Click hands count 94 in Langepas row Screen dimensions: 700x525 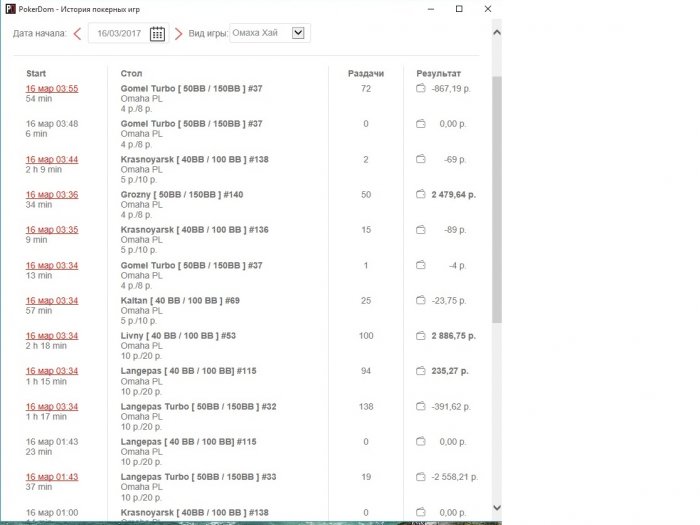(x=366, y=371)
